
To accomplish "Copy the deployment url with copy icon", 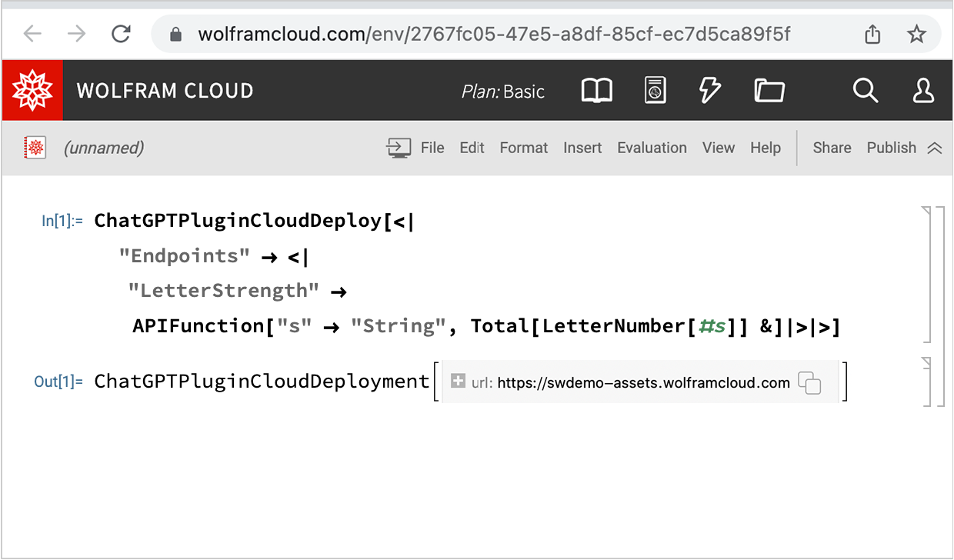I will click(x=809, y=382).
